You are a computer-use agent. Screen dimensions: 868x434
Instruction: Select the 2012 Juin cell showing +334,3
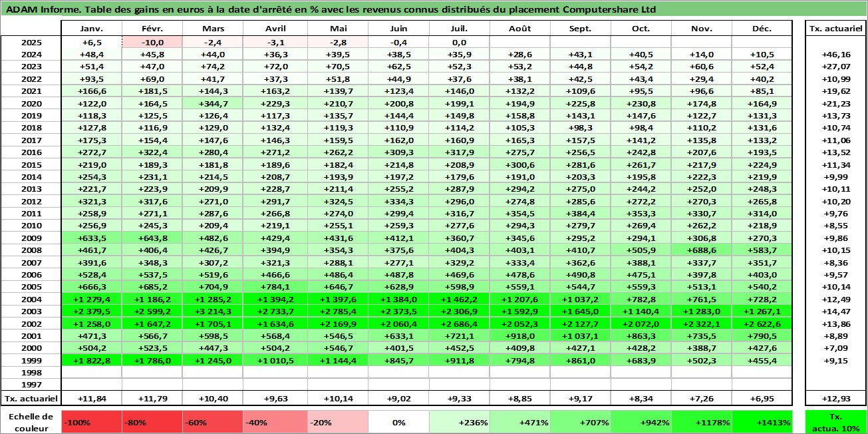[399, 201]
